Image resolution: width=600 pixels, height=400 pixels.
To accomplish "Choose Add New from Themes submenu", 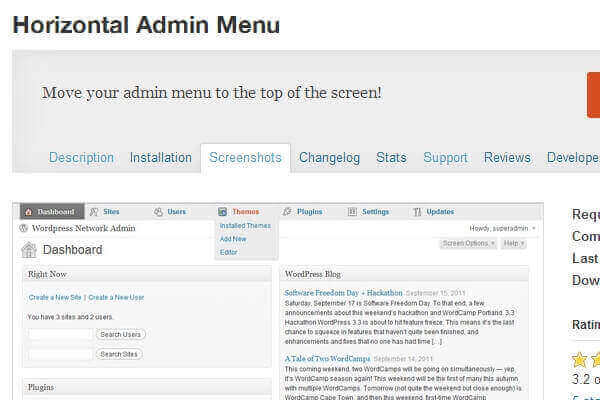I will tap(233, 239).
